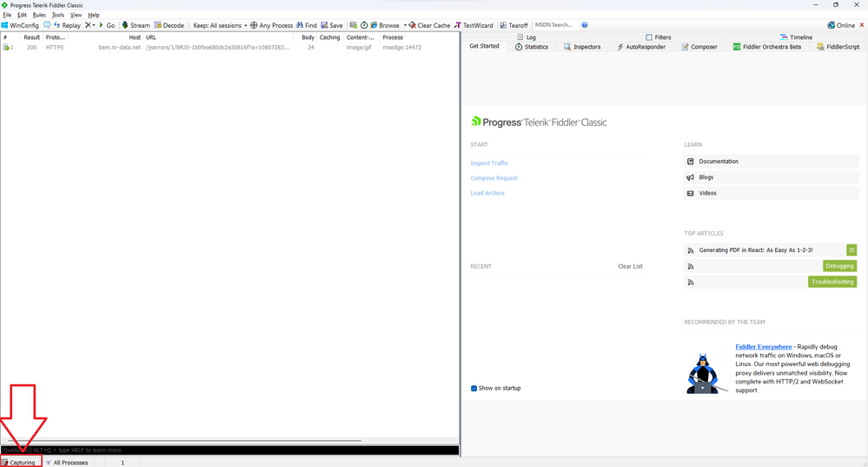The image size is (868, 467).
Task: Click the Online status indicator
Action: click(x=841, y=25)
